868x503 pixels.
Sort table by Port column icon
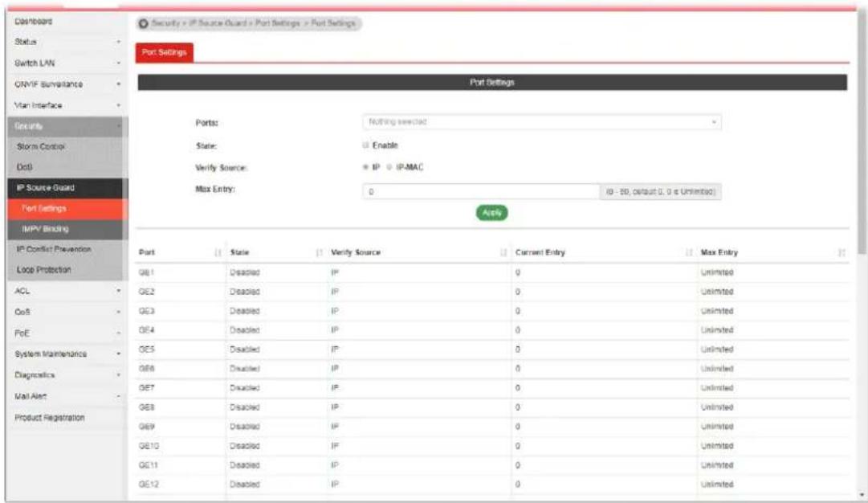pos(218,252)
